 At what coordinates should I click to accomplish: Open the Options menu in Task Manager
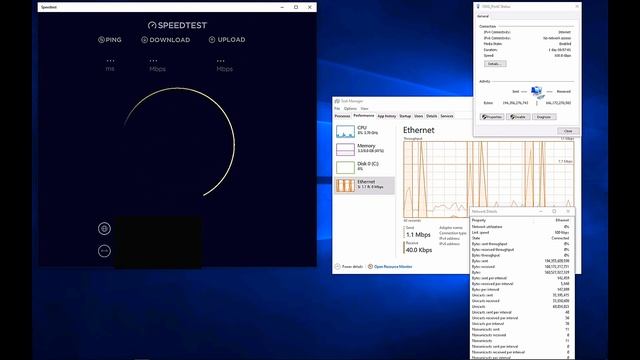click(x=350, y=109)
